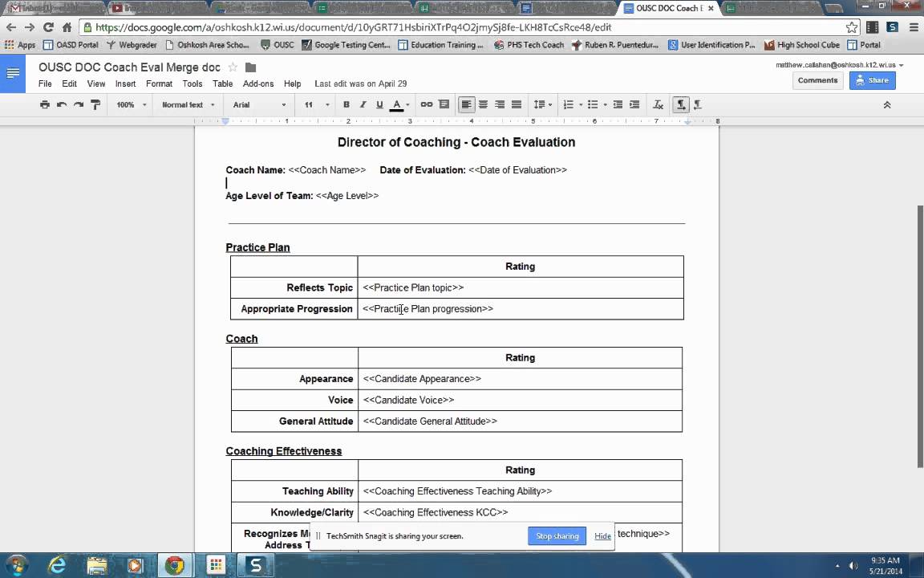
Task: Toggle bold formatting
Action: pos(346,104)
